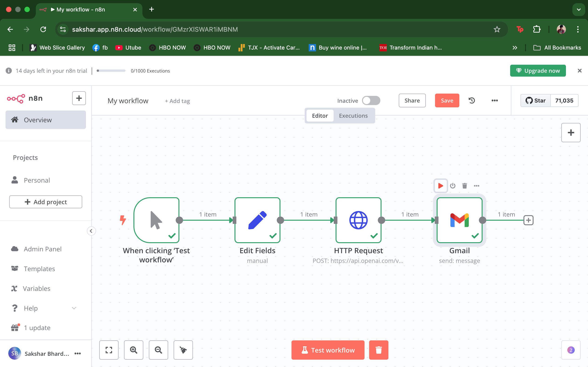Image resolution: width=588 pixels, height=367 pixels.
Task: Toggle the Inactive workflow switch
Action: [x=371, y=100]
